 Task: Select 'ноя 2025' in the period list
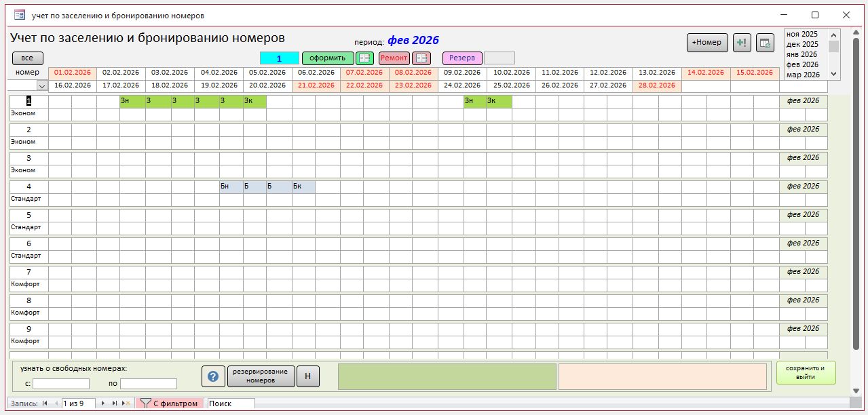tap(801, 34)
